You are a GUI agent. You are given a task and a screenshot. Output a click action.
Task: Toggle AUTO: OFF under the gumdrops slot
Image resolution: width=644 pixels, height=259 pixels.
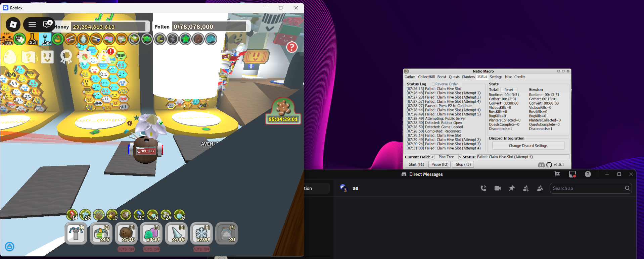point(151,249)
